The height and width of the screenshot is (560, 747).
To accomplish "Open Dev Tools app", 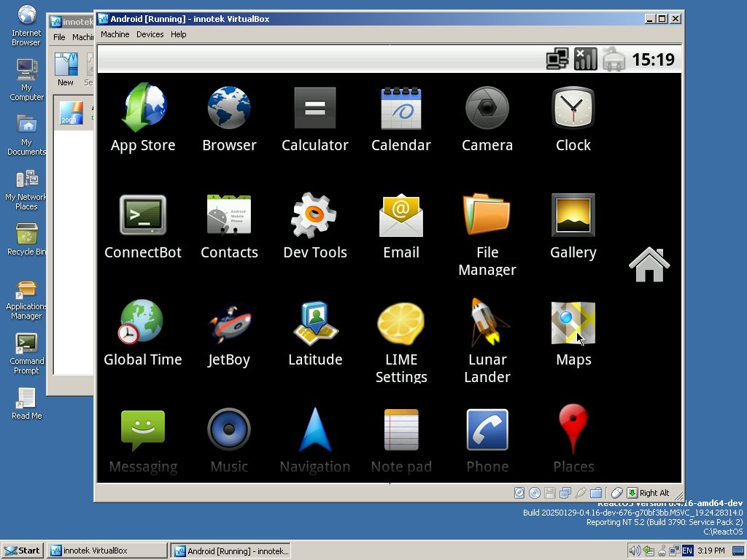I will point(315,225).
